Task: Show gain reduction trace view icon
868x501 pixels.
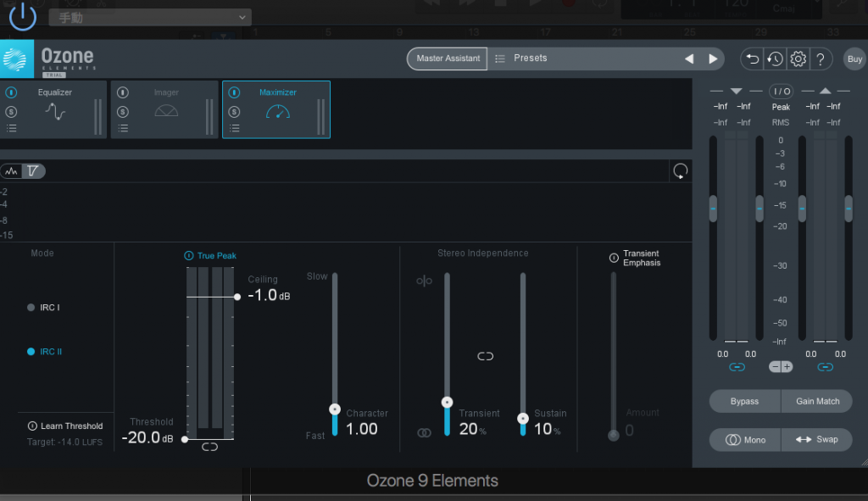Action: coord(33,171)
